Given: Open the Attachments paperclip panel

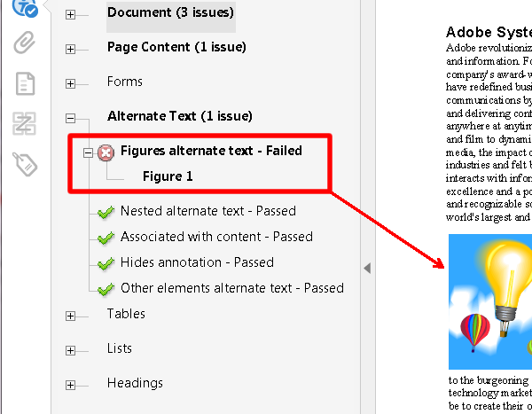Looking at the screenshot, I should pos(24,43).
